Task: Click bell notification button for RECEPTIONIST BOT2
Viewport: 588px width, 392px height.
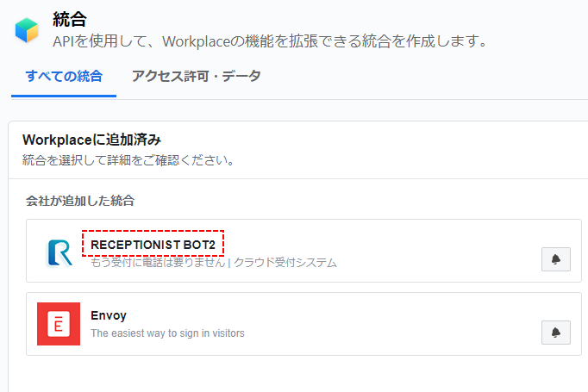Action: point(556,259)
